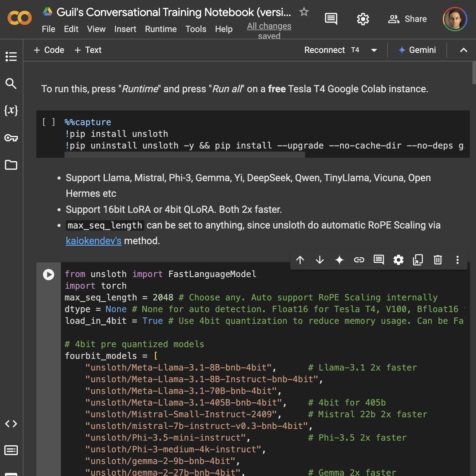This screenshot has height=476, width=476.
Task: Run the FastLanguageModel cell
Action: [x=49, y=274]
